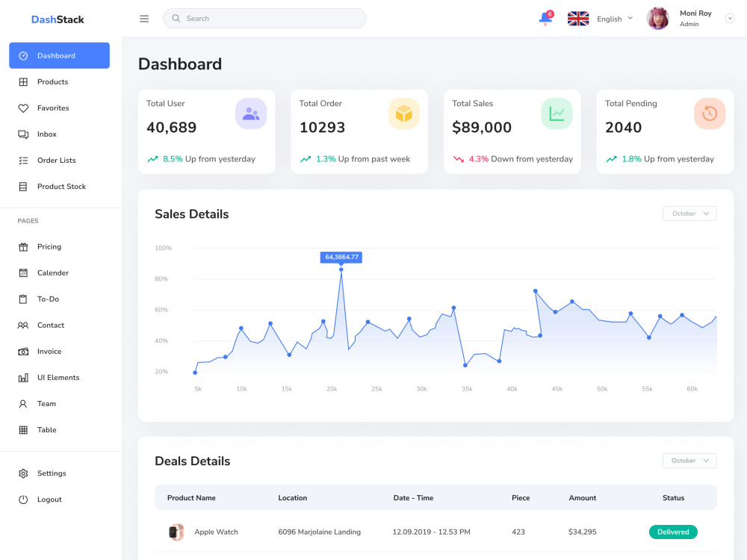
Task: Click the 10293 total order value
Action: point(322,127)
